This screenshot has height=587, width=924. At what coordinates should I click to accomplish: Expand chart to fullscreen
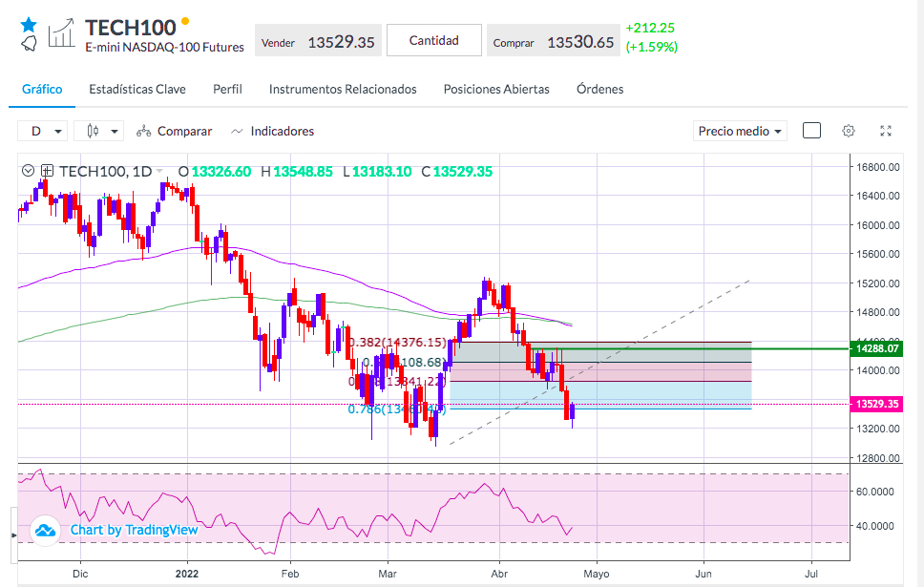pyautogui.click(x=886, y=131)
